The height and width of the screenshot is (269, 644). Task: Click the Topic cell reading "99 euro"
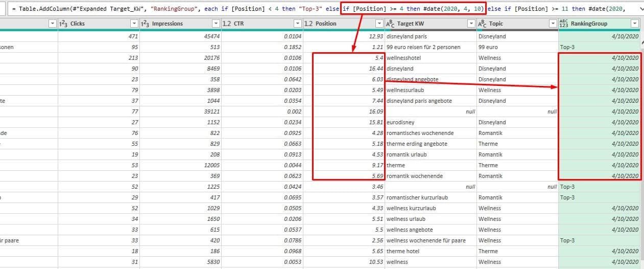click(517, 47)
